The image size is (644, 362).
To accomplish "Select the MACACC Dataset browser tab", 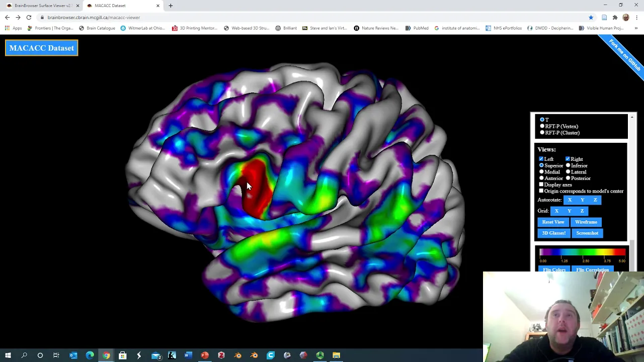I will click(123, 6).
